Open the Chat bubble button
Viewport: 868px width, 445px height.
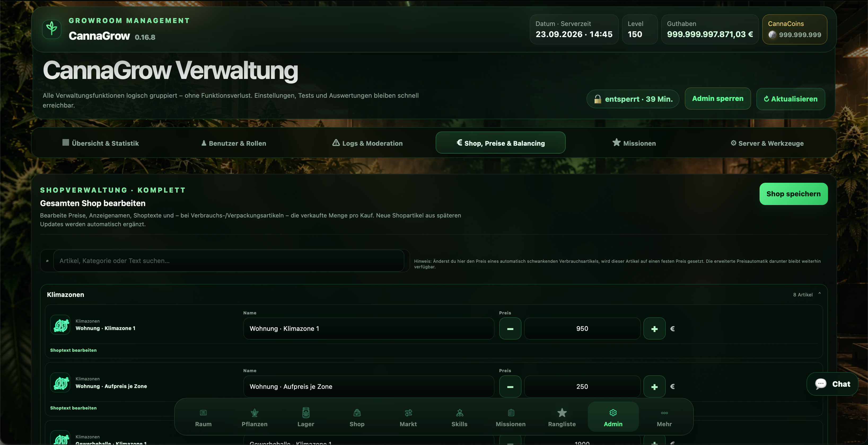coord(832,384)
